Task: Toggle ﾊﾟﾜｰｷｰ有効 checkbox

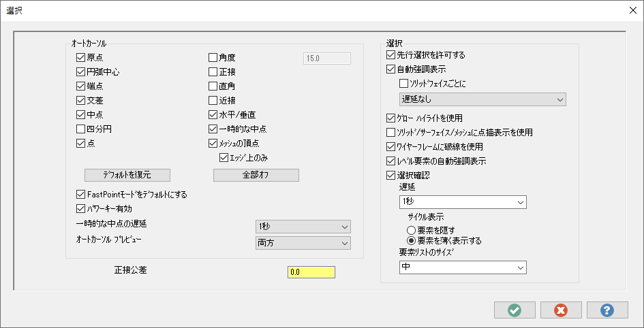Action: (x=81, y=208)
